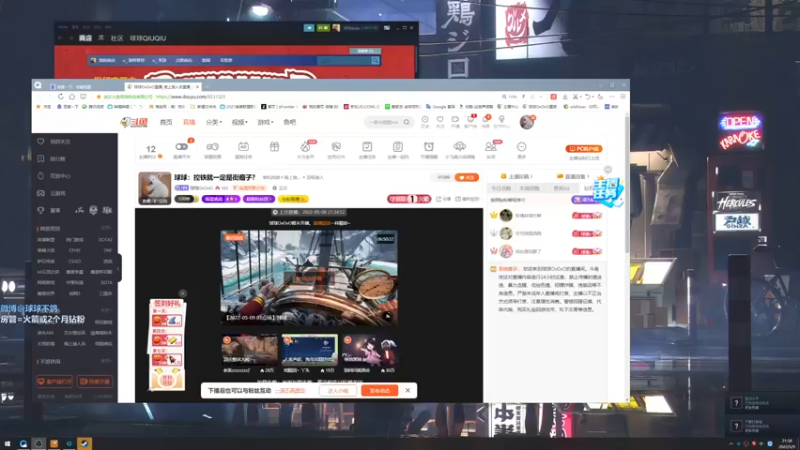
Task: Click the bookmark star in the address bar
Action: tap(98, 96)
